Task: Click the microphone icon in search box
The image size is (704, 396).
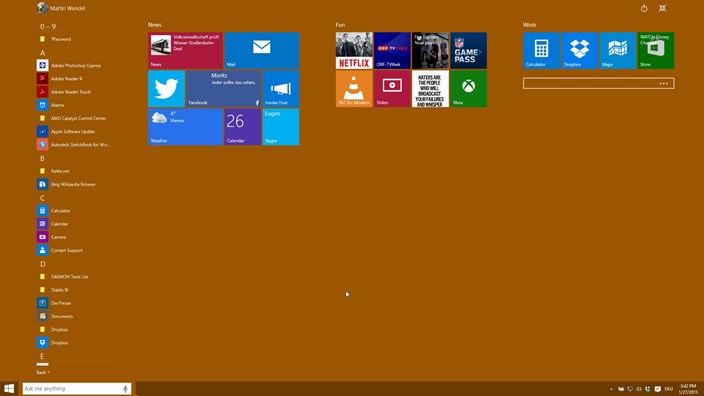Action: [x=125, y=389]
